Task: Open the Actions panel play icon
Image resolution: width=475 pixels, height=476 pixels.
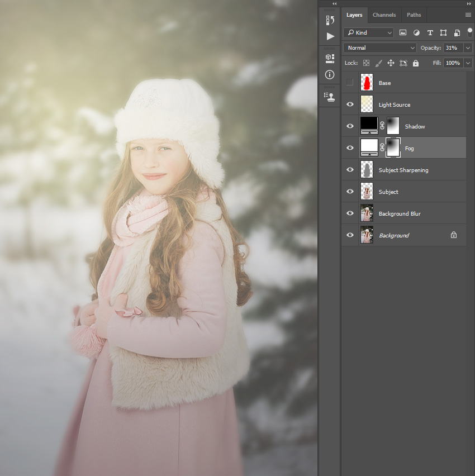Action: pyautogui.click(x=330, y=36)
